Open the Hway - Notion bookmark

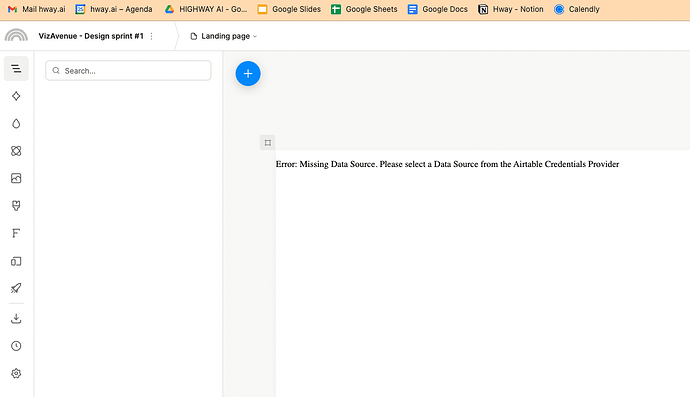click(510, 9)
